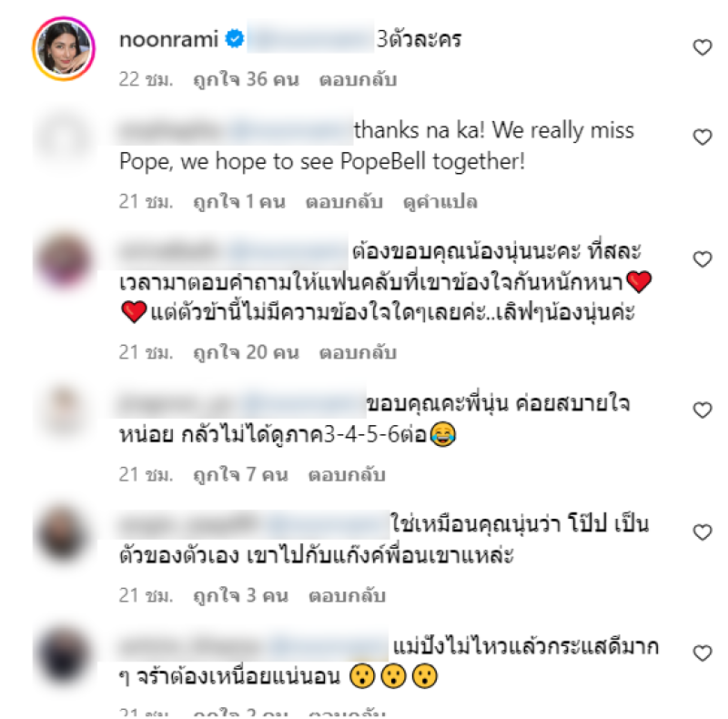Open noonrami's verified badge

click(235, 38)
